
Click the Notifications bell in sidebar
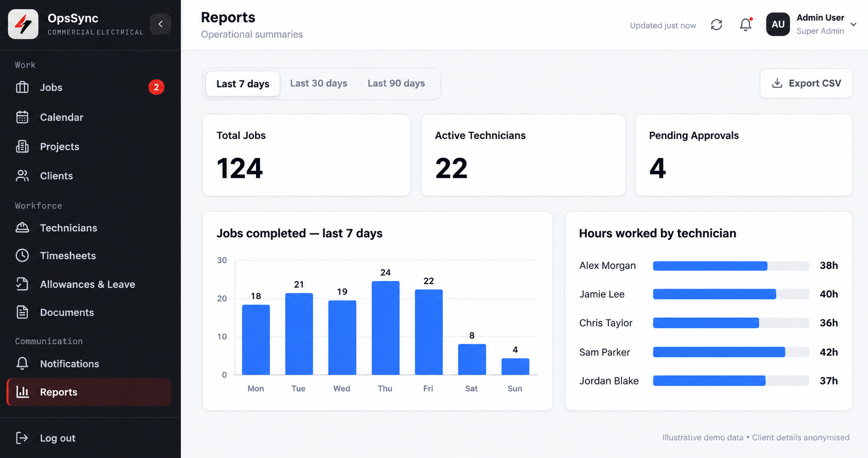pos(22,363)
